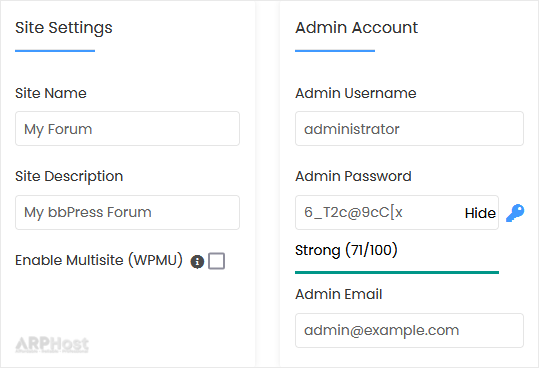Hide the admin password text
The image size is (539, 368).
coord(480,213)
